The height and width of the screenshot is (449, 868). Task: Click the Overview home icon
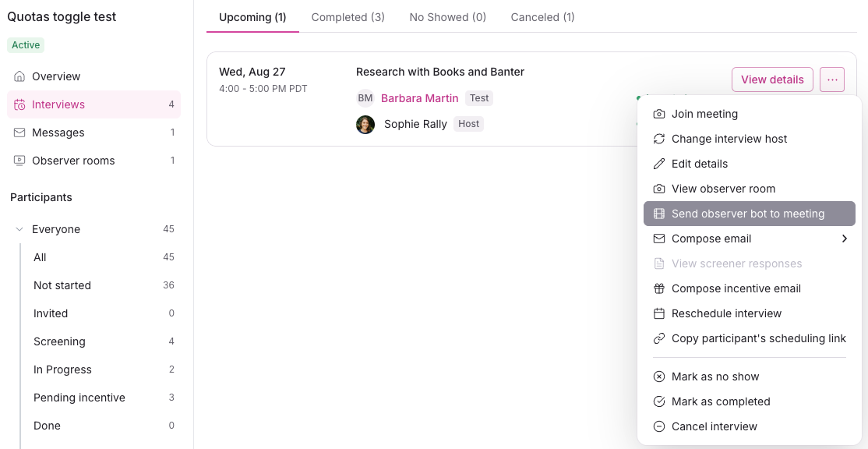(x=19, y=76)
